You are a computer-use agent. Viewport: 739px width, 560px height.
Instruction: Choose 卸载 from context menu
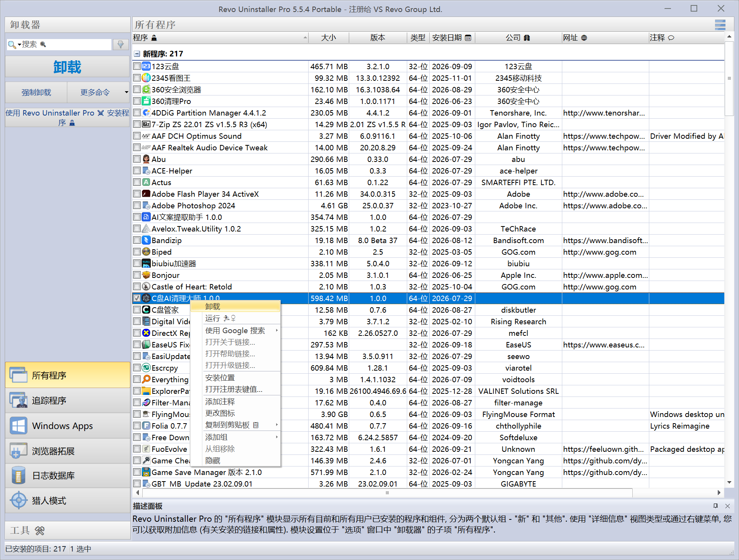point(236,306)
